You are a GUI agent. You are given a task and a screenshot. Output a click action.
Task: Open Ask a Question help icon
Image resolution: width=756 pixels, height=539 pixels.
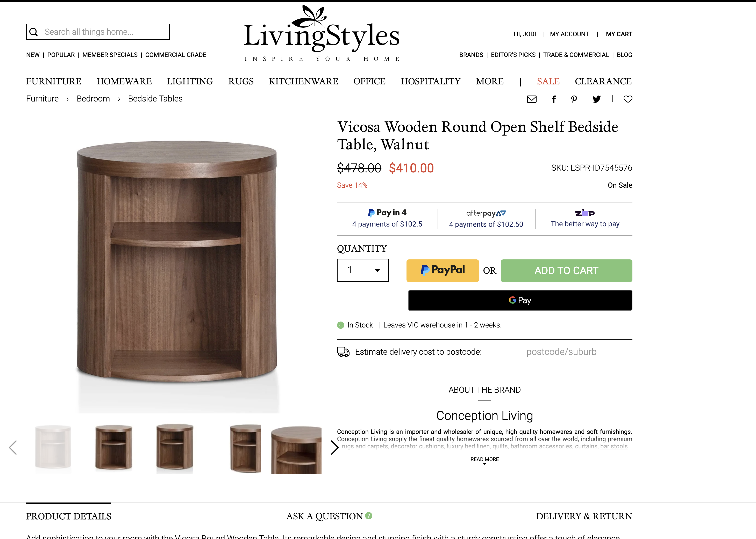(369, 516)
